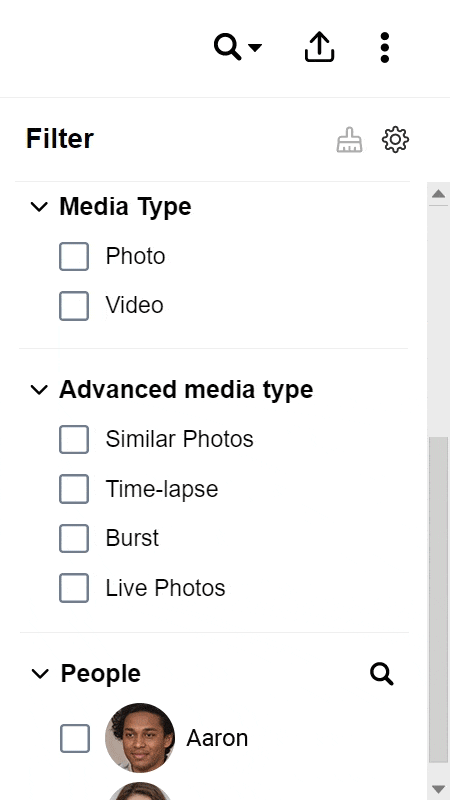Collapse the People section chevron

(x=40, y=674)
